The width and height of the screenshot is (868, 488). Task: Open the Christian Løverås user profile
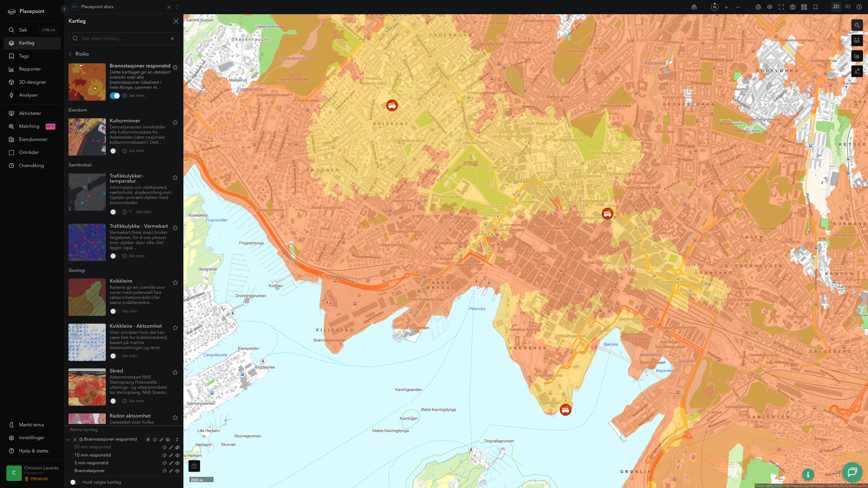(32, 473)
